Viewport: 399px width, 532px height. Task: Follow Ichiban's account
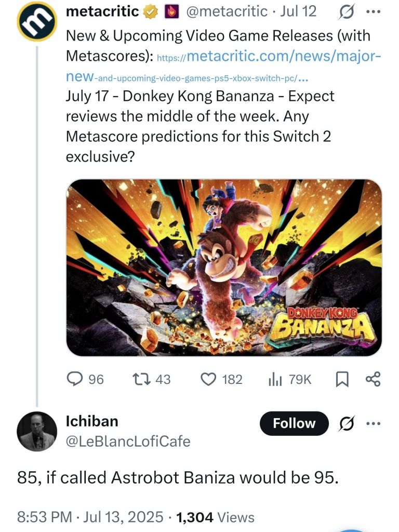click(294, 423)
